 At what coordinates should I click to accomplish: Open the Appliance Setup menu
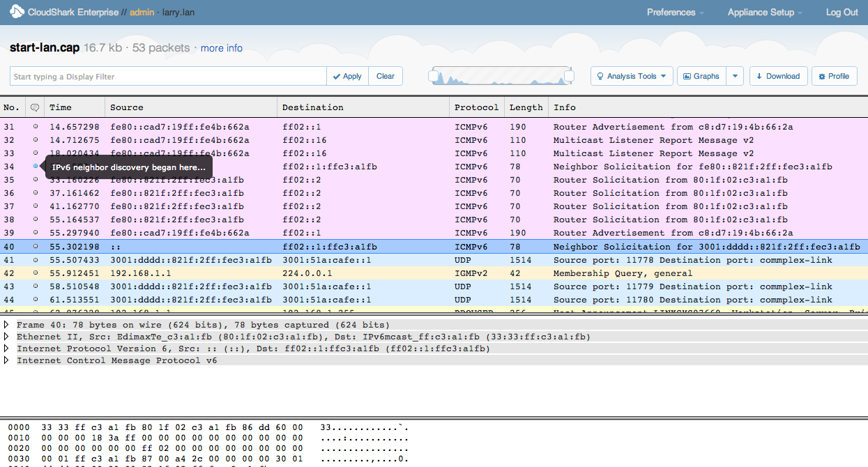[765, 12]
